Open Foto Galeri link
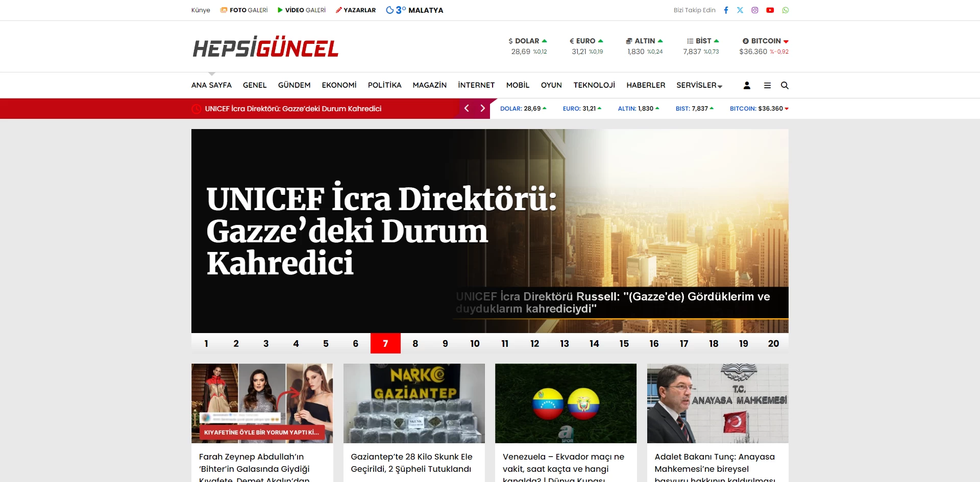The height and width of the screenshot is (482, 980). (244, 10)
